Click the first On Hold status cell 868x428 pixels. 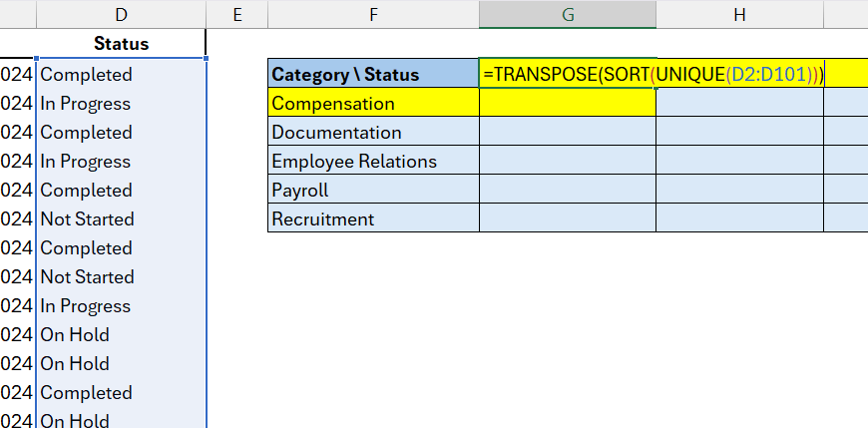coord(122,334)
